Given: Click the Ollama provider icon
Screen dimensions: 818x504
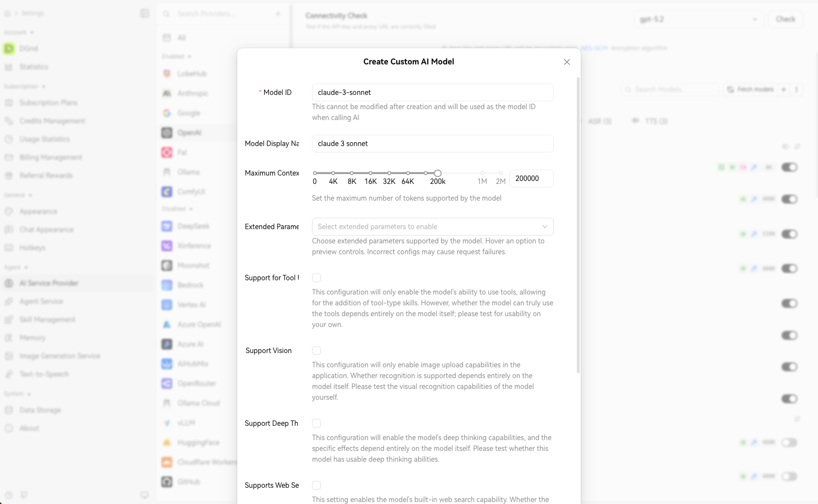Looking at the screenshot, I should [167, 172].
